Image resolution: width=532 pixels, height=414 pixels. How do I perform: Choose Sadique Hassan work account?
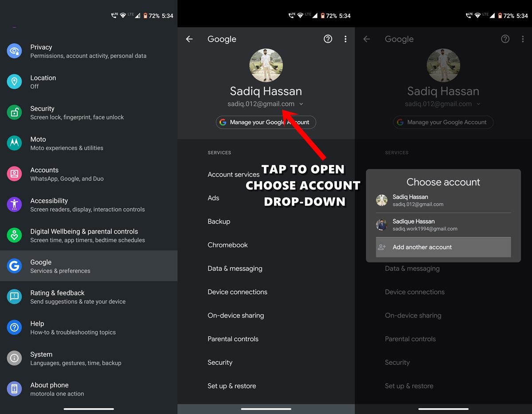click(x=443, y=225)
